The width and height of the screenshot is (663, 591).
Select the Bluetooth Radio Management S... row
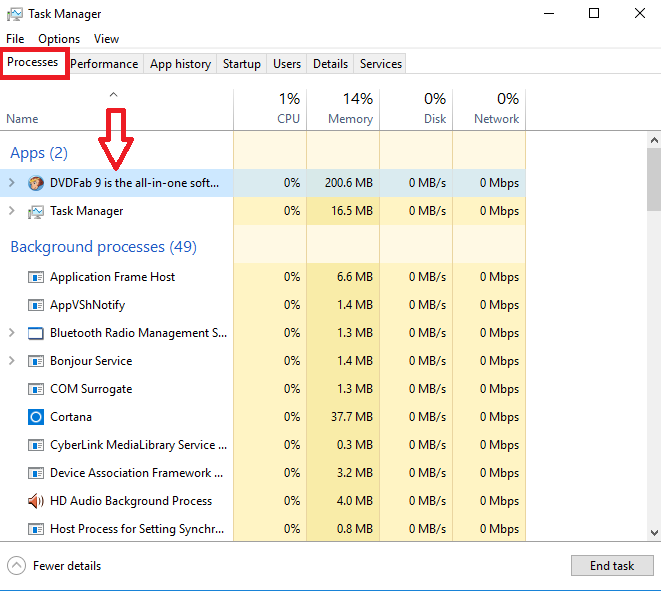tap(263, 333)
